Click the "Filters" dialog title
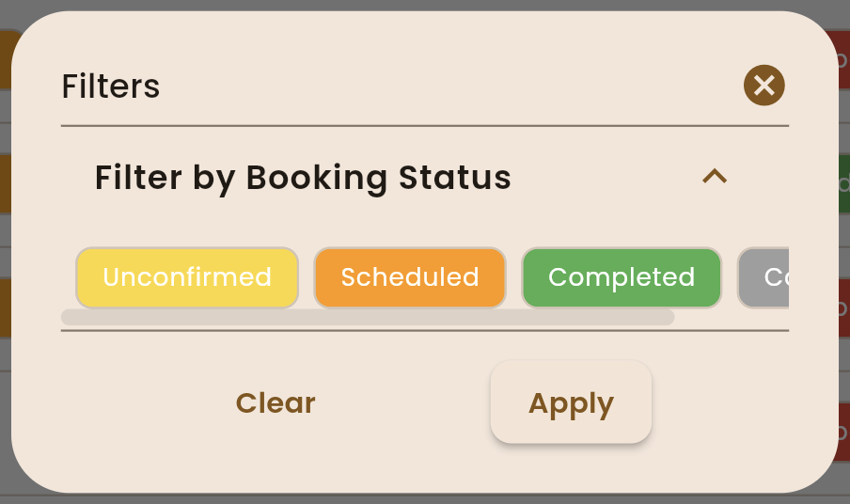 coord(111,87)
